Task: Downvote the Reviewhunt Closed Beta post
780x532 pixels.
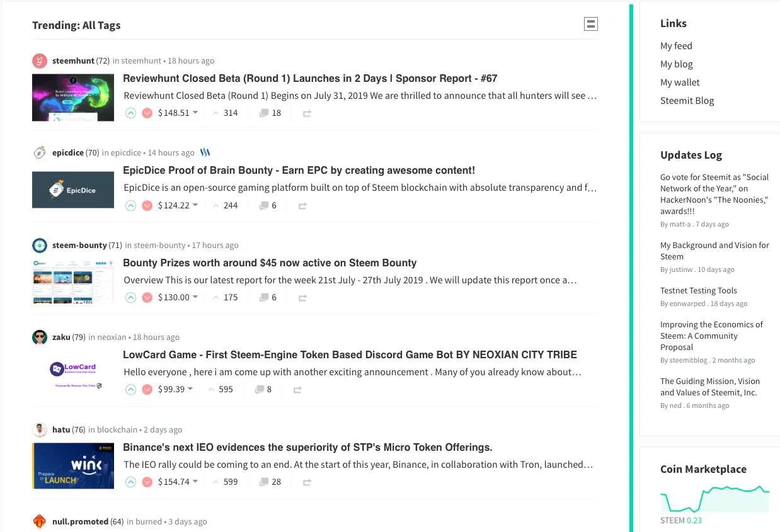Action: click(147, 113)
